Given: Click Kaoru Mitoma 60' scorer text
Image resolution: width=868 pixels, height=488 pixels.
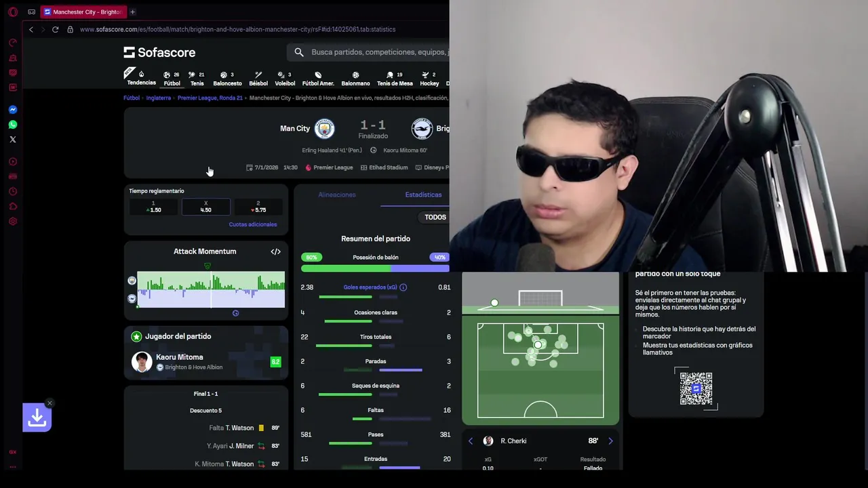Looking at the screenshot, I should tap(405, 150).
